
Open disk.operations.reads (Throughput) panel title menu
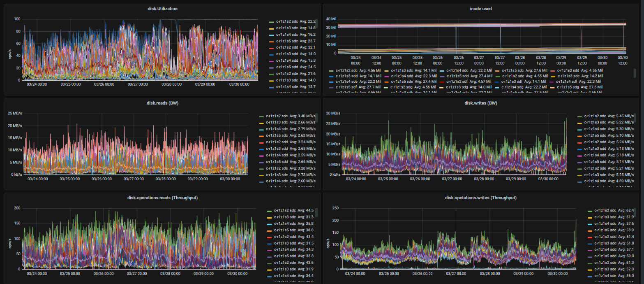click(163, 198)
